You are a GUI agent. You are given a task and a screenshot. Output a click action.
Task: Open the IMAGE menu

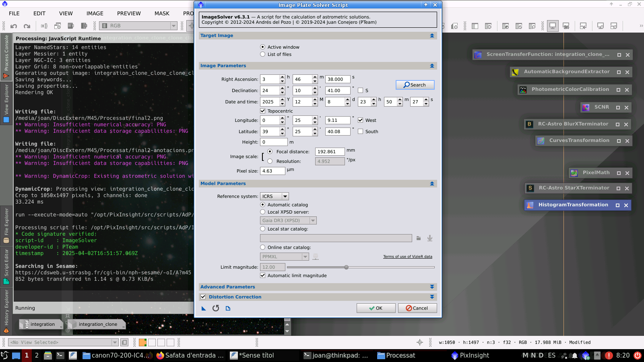point(95,13)
